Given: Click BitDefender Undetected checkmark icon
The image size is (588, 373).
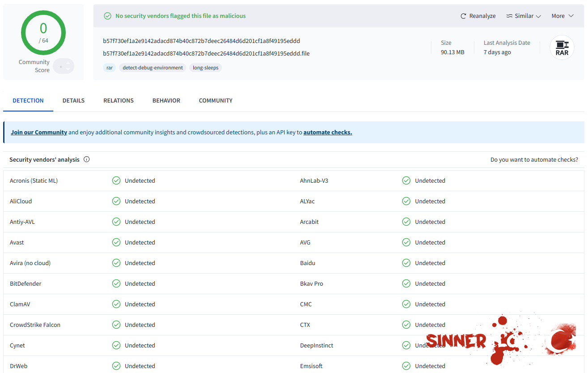Looking at the screenshot, I should (116, 283).
